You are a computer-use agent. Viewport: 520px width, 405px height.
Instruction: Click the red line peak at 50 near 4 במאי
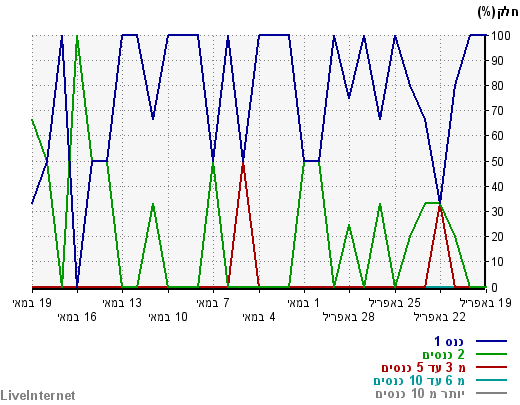click(243, 163)
